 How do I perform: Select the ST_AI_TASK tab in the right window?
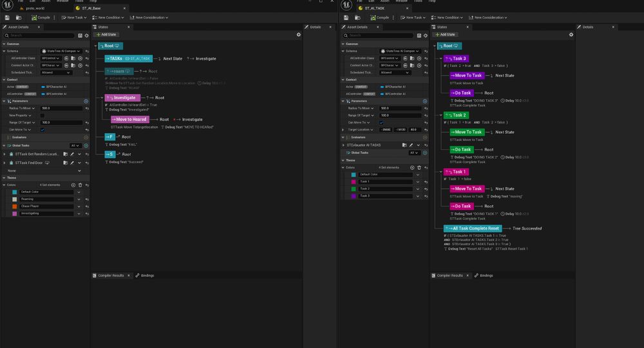click(375, 8)
